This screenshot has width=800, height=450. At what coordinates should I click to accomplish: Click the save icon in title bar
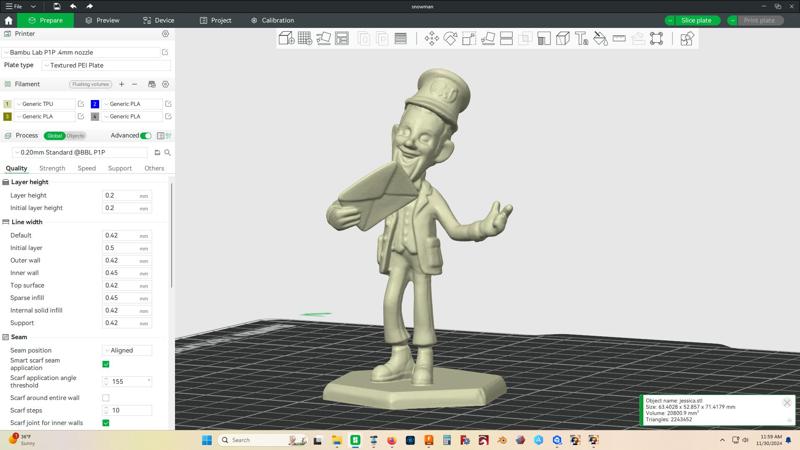[57, 6]
